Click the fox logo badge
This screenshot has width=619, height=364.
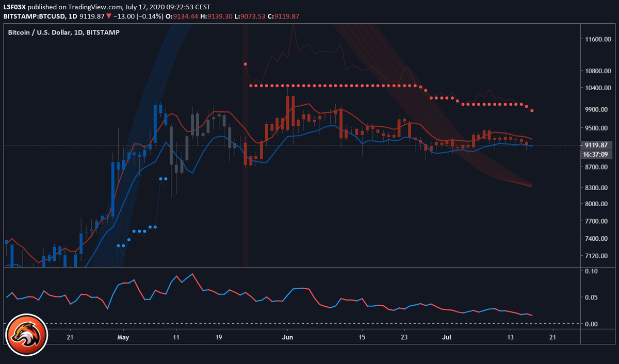27,335
